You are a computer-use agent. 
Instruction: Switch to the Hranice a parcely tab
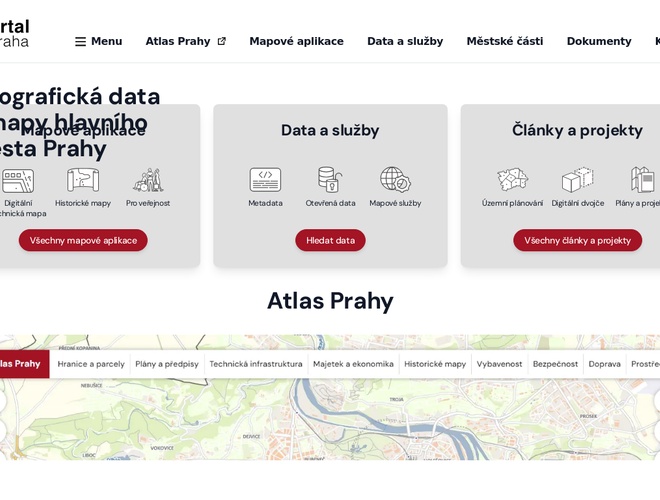coord(91,364)
